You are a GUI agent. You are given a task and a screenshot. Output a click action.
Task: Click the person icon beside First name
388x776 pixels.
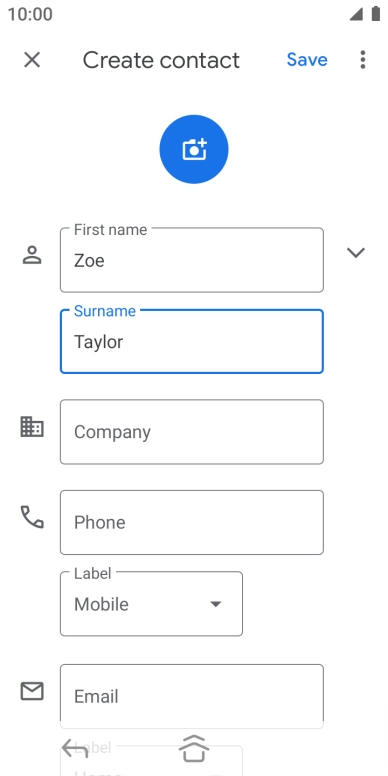tap(32, 255)
